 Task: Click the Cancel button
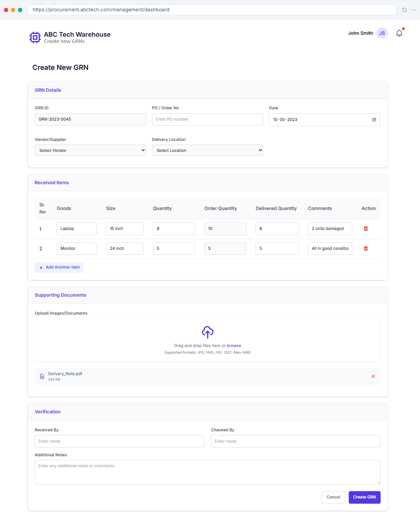point(333,497)
